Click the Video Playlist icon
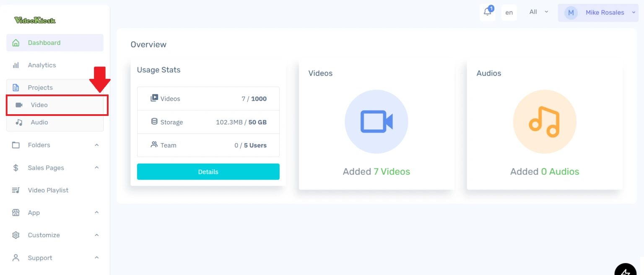Image resolution: width=644 pixels, height=275 pixels. (x=16, y=190)
